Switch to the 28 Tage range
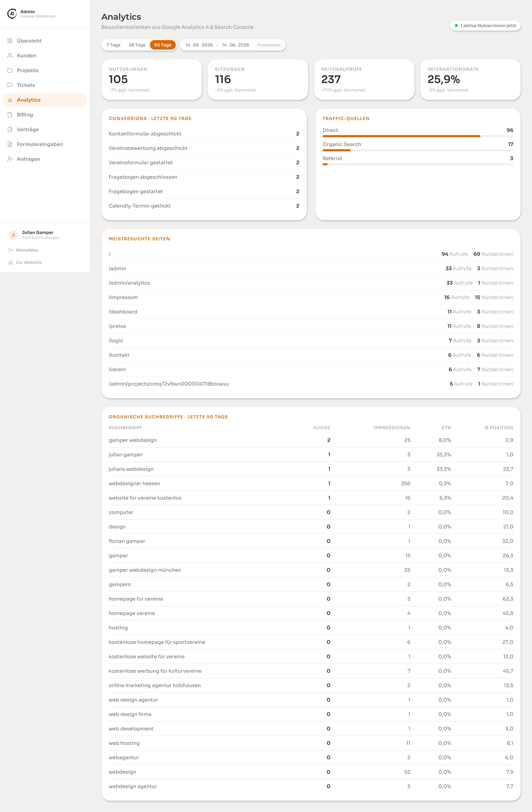 (137, 45)
